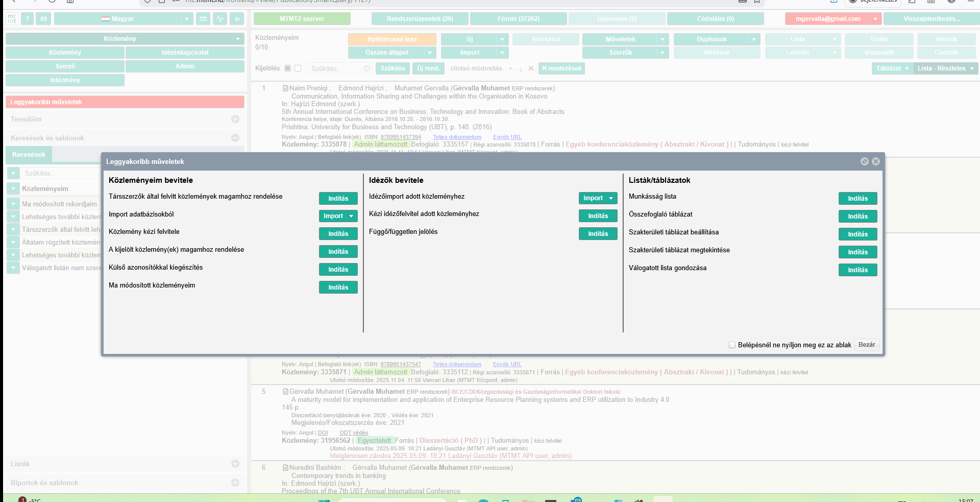
Task: Click the refresh icon in top toolbar
Action: point(237,19)
